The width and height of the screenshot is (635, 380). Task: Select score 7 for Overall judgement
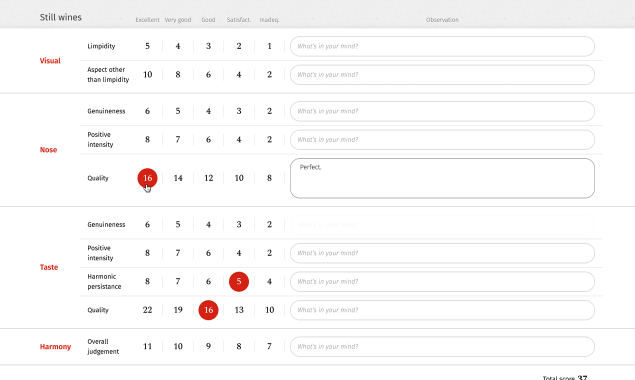click(269, 346)
